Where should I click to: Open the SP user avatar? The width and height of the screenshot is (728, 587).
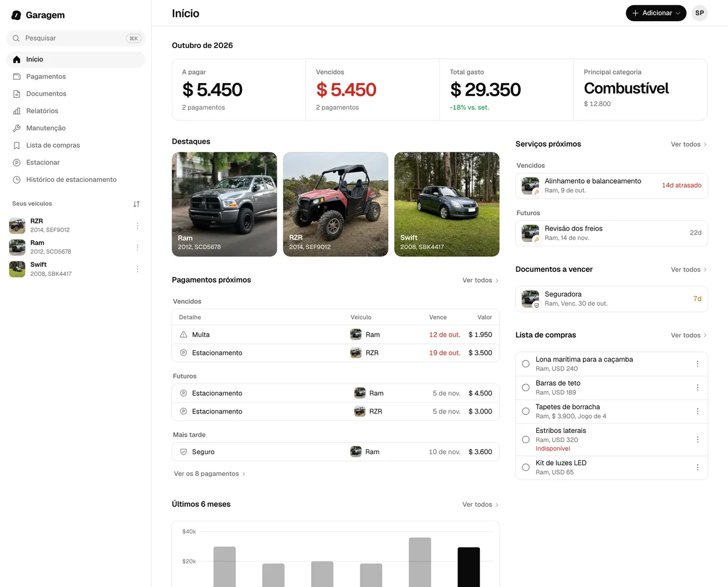(x=699, y=13)
